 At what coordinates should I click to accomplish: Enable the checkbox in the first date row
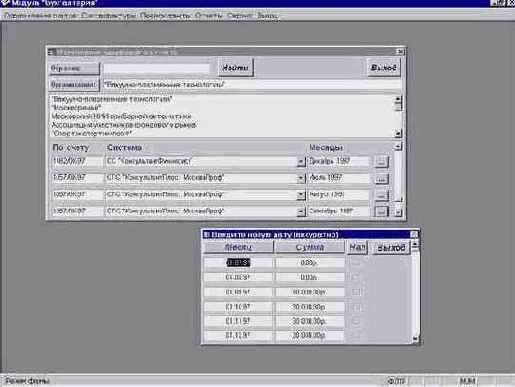coord(356,262)
